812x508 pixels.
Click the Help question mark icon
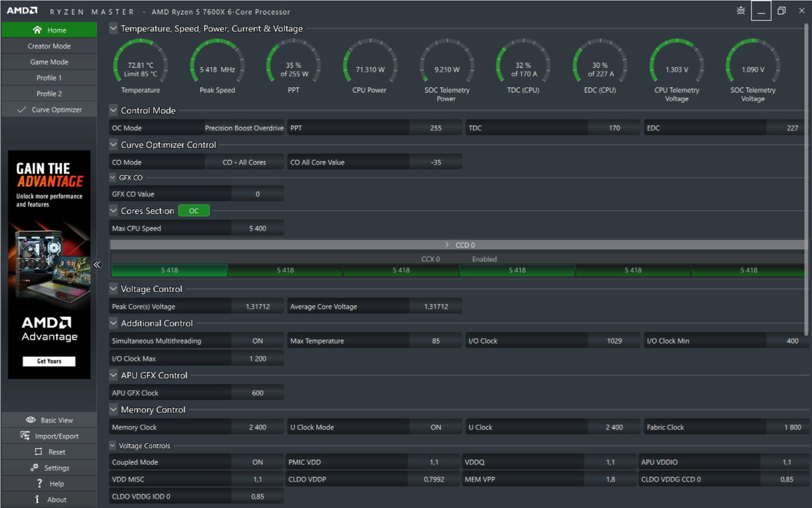pos(41,483)
